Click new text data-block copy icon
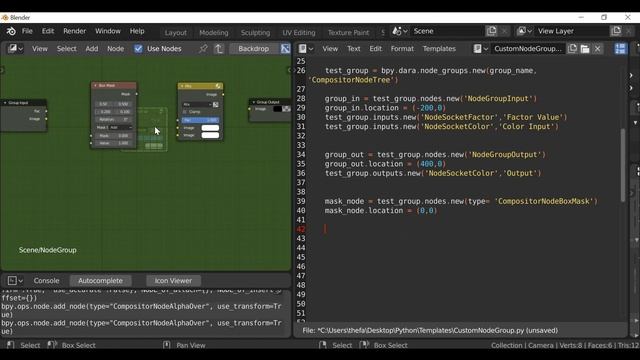 tap(572, 49)
